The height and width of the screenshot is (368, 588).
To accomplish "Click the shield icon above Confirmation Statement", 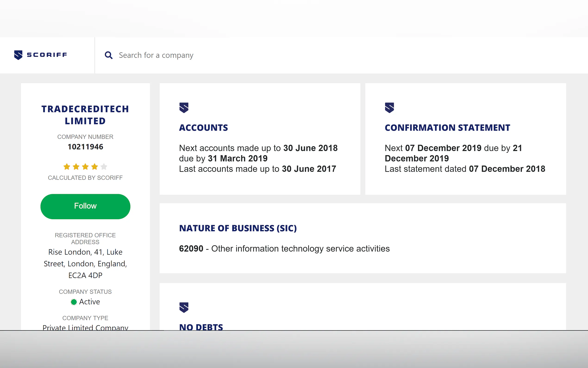I will pyautogui.click(x=389, y=108).
